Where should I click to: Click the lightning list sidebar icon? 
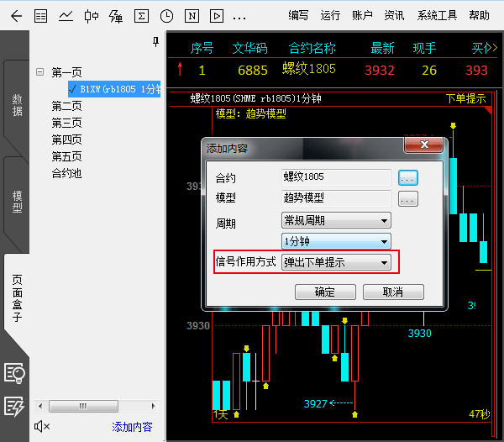pyautogui.click(x=14, y=407)
